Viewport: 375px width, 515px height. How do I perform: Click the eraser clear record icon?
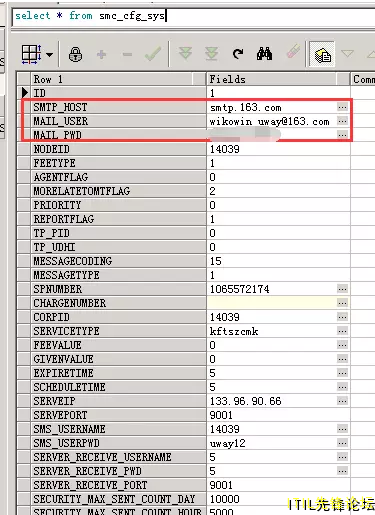(293, 53)
